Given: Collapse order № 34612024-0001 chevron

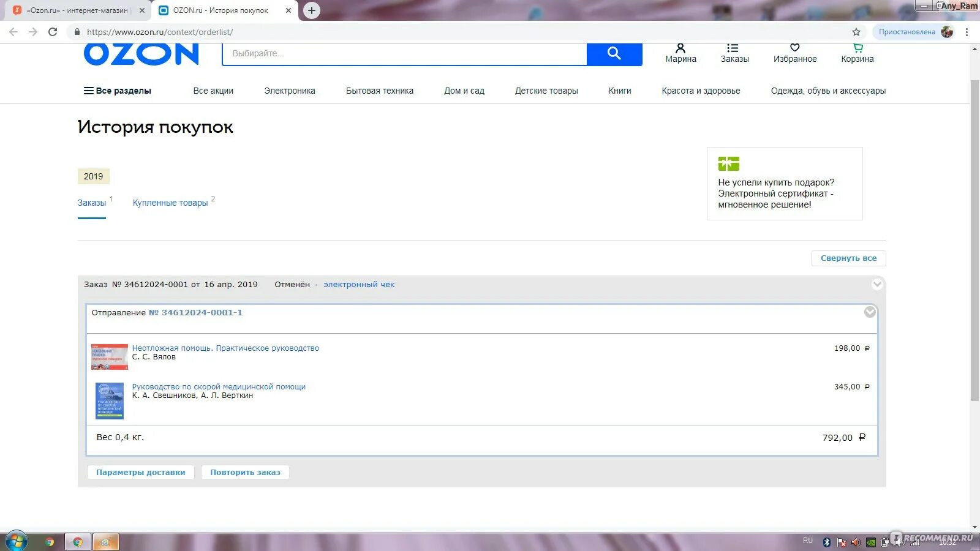Looking at the screenshot, I should click(877, 284).
